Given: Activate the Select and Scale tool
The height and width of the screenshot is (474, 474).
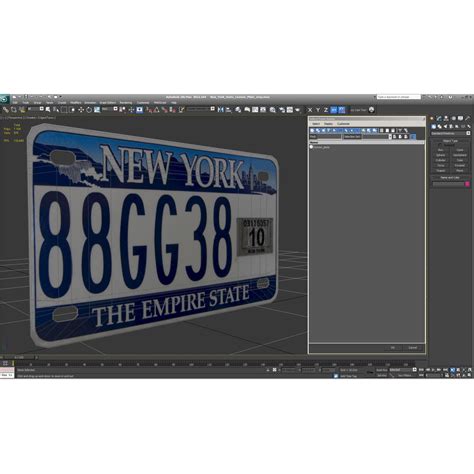Looking at the screenshot, I should 97,109.
